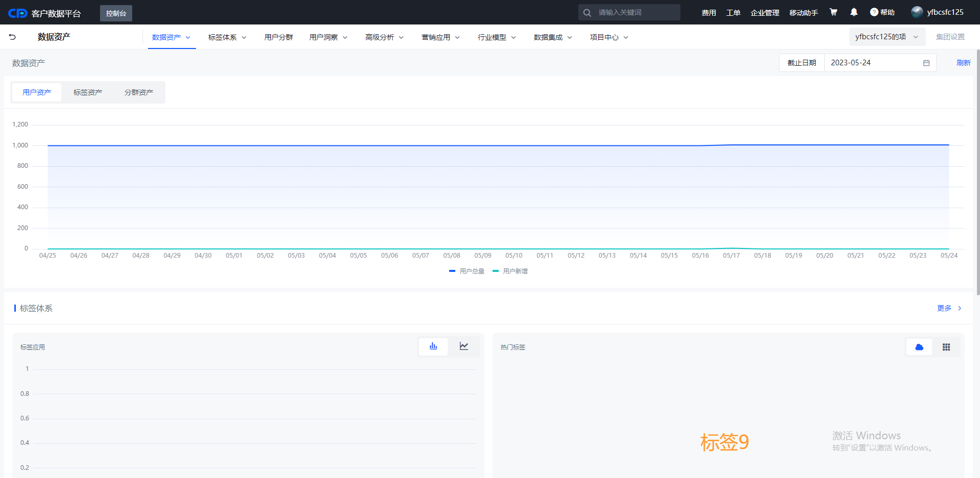980x478 pixels.
Task: Click the 04/25 chart date label
Action: pyautogui.click(x=48, y=256)
